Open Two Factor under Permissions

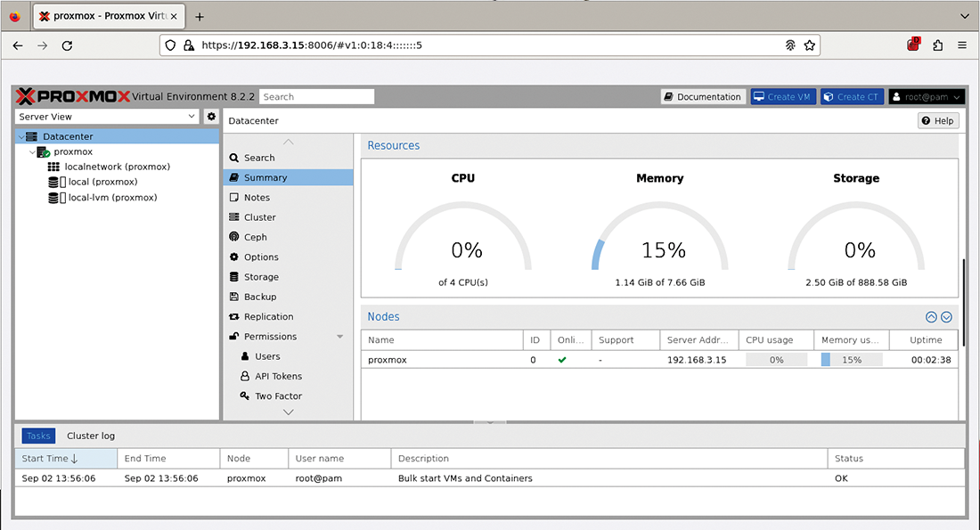(288, 396)
